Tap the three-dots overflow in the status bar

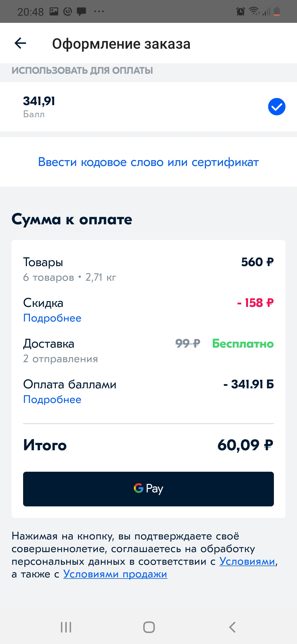click(x=99, y=11)
